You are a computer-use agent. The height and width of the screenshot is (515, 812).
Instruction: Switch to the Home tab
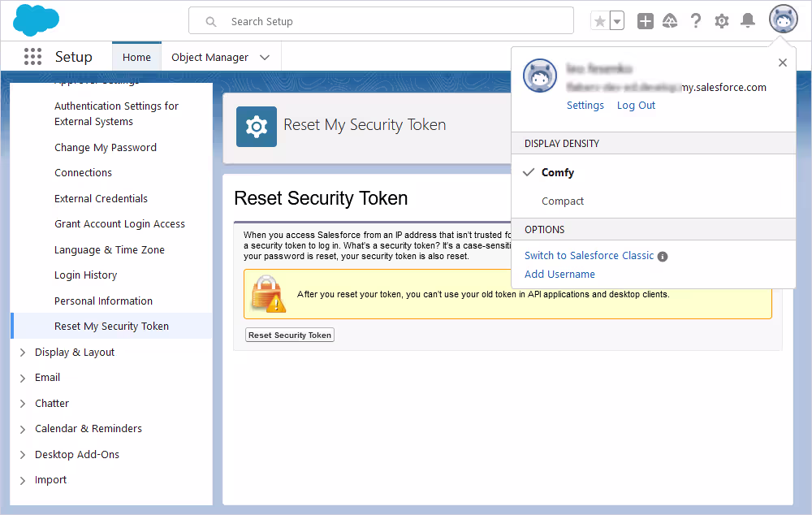click(x=136, y=57)
